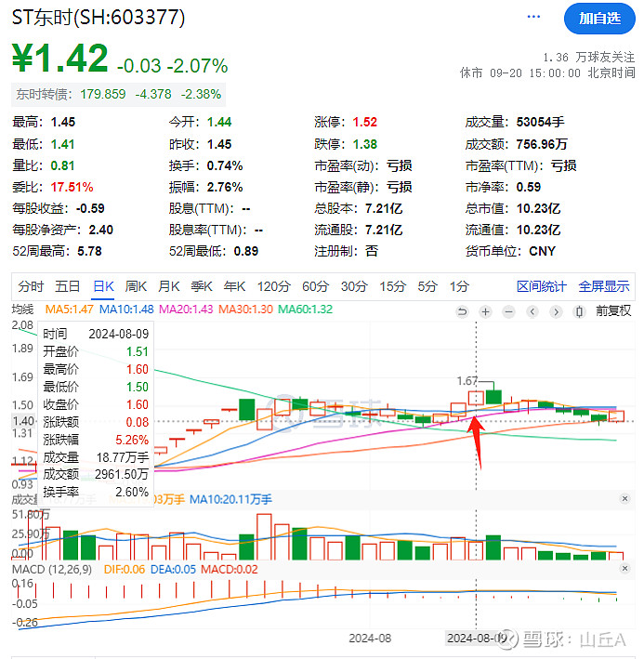Zoom out chart with minus icon
The height and width of the screenshot is (659, 644).
tap(508, 312)
